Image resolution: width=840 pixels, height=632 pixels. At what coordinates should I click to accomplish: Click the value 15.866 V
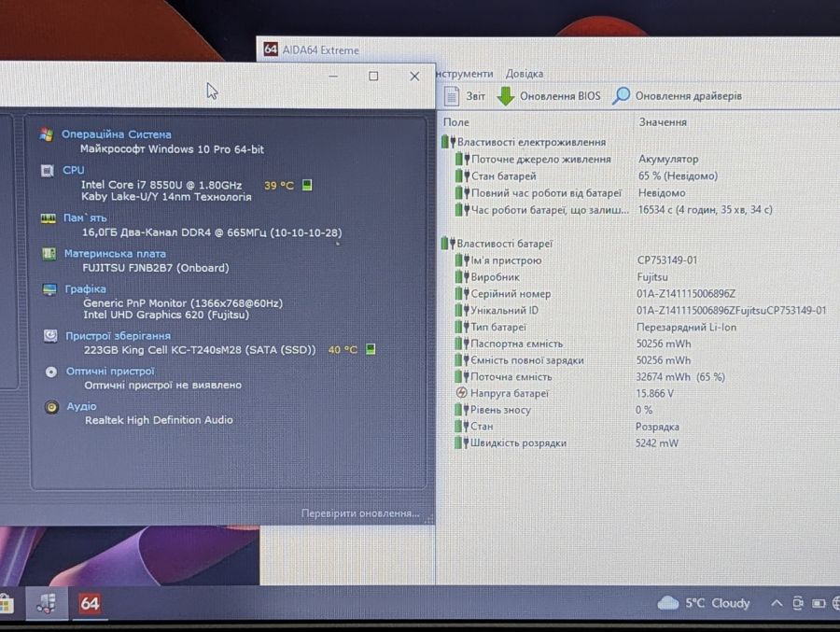[x=654, y=393]
